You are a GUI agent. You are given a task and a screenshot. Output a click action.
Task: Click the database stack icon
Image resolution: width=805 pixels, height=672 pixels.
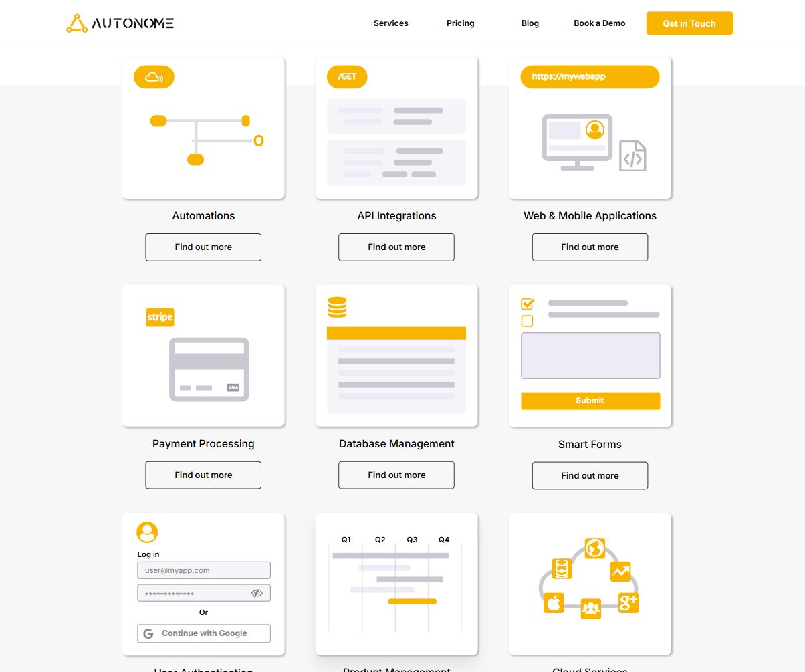(x=337, y=307)
